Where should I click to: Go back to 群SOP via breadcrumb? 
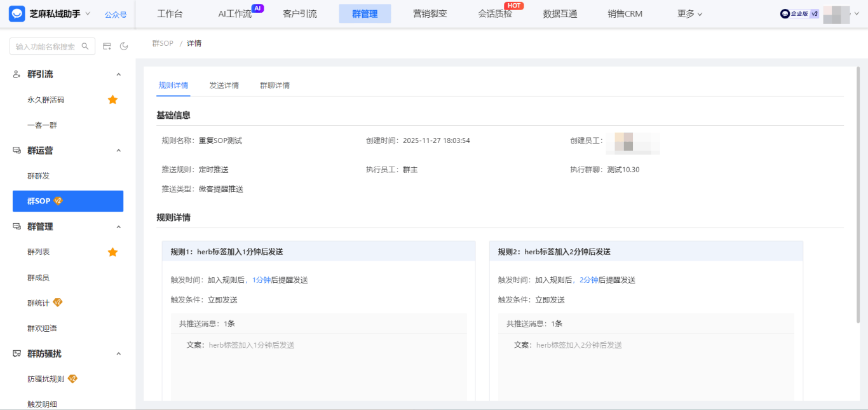163,43
